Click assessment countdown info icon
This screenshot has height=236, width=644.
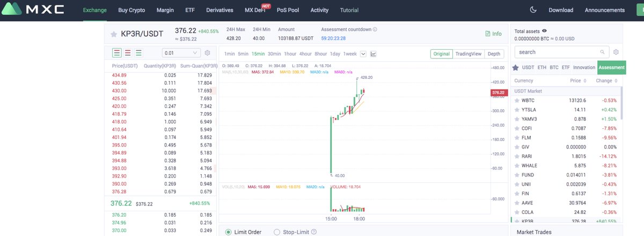coord(375,29)
